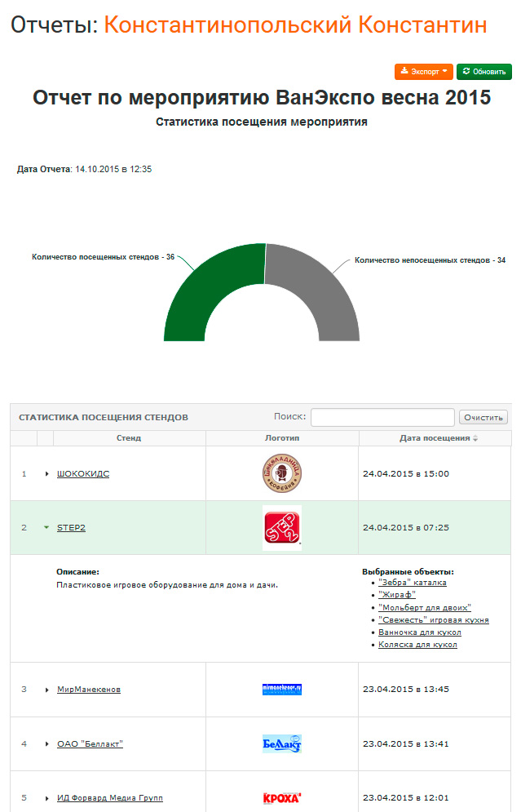The width and height of the screenshot is (521, 812).
Task: Focus the Поиск search input field
Action: point(382,417)
